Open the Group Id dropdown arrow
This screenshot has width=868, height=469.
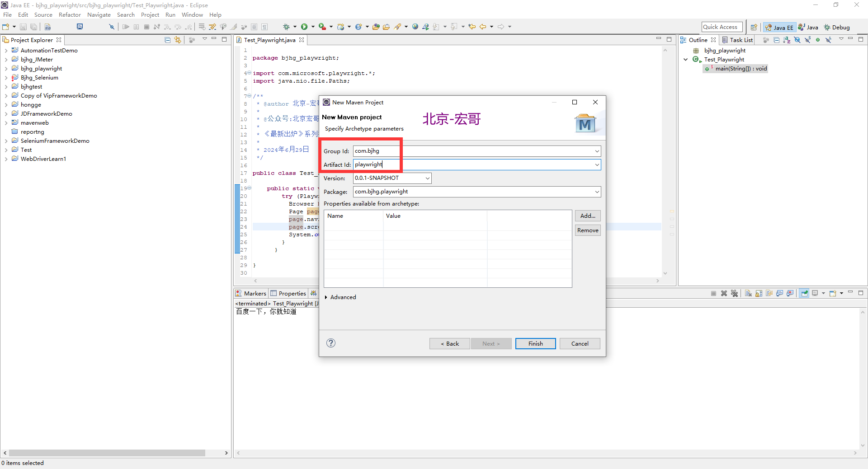(x=597, y=151)
